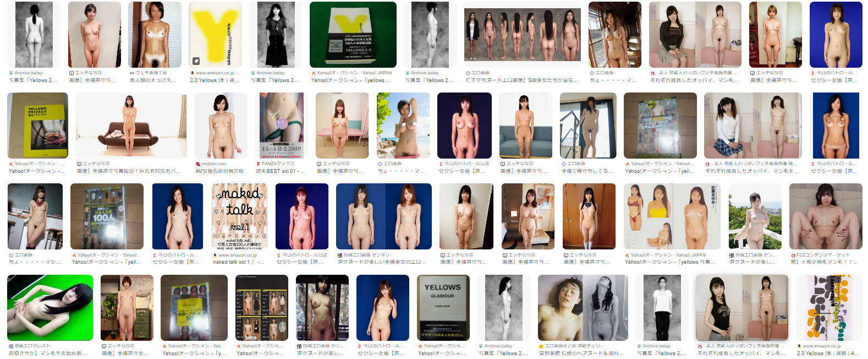
Task: Open the Yellows Privacy '94 book thumbnail
Action: coord(37,126)
